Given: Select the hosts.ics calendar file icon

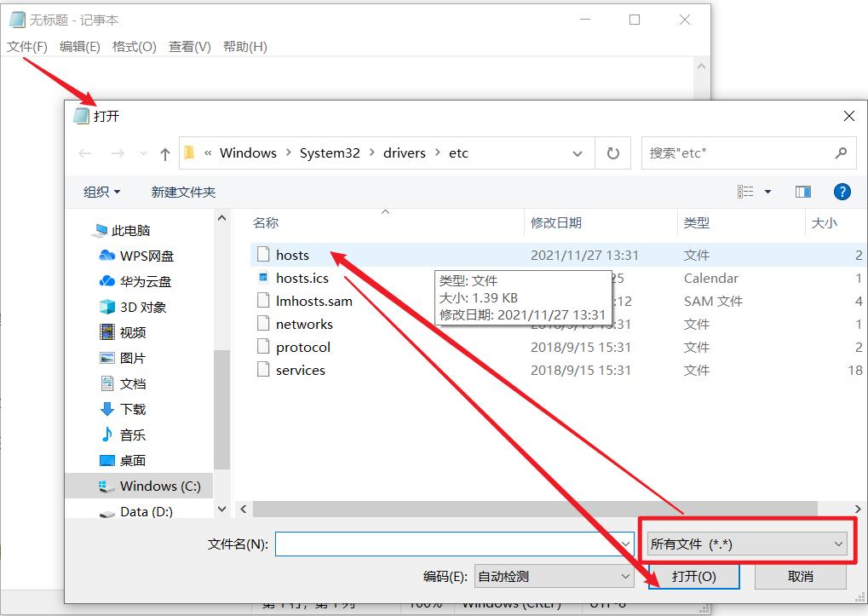Looking at the screenshot, I should (265, 278).
